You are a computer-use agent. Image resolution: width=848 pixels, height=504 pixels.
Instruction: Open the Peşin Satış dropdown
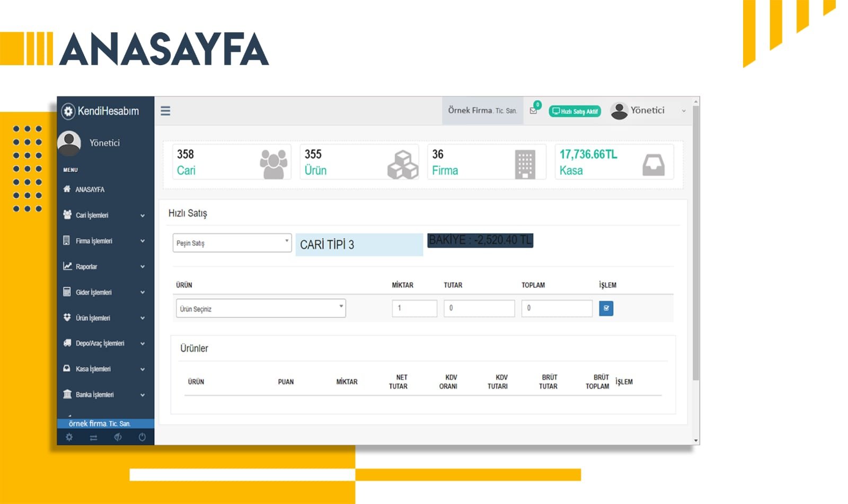click(x=232, y=243)
